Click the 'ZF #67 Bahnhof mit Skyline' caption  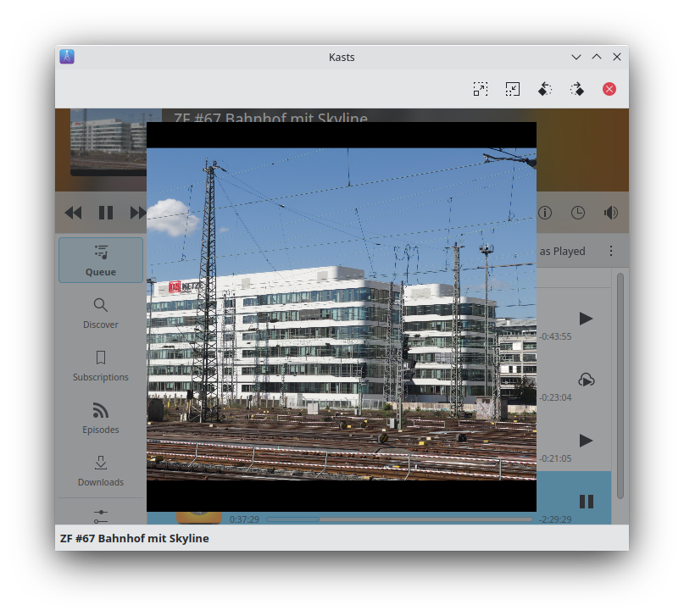pos(135,538)
